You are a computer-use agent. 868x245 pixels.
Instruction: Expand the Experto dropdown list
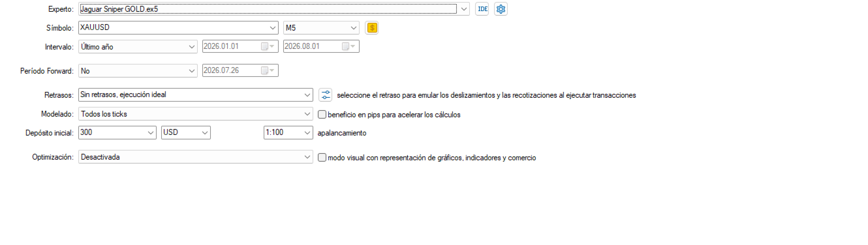coord(463,9)
